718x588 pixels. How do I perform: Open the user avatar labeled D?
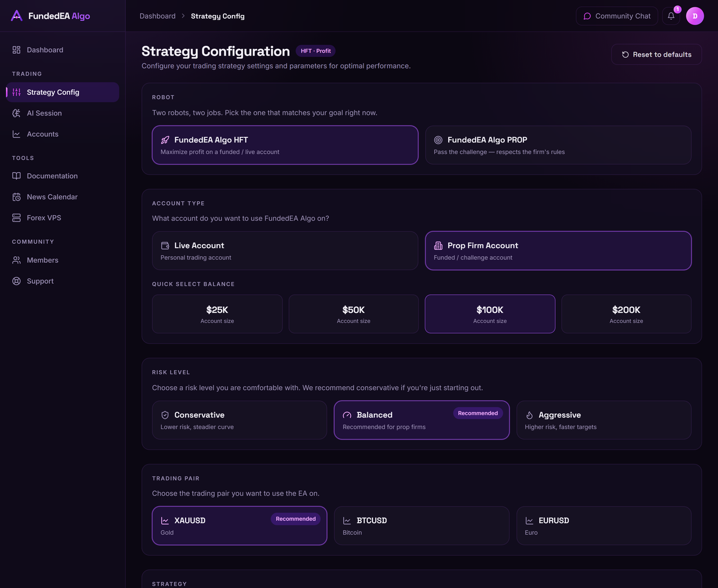(695, 16)
